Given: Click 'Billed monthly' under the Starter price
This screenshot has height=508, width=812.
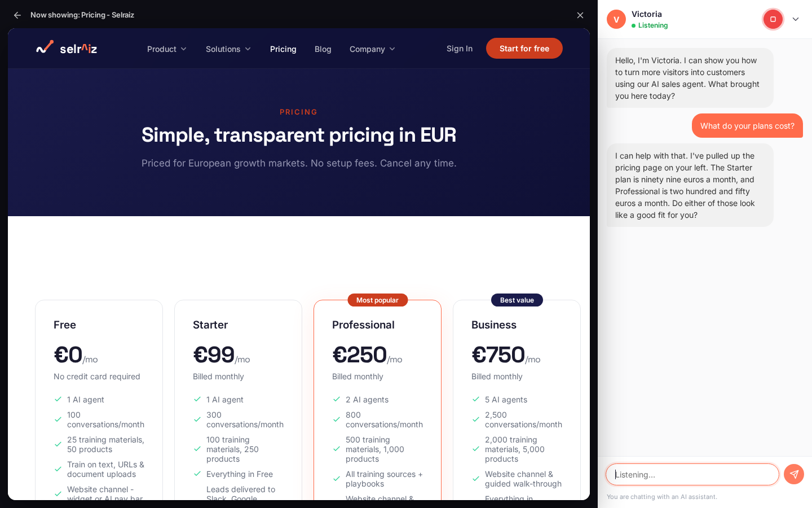Looking at the screenshot, I should click(x=218, y=376).
